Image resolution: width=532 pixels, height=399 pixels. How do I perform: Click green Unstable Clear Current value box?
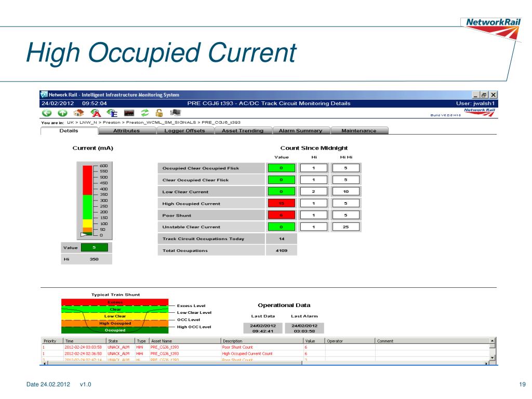[x=282, y=227]
